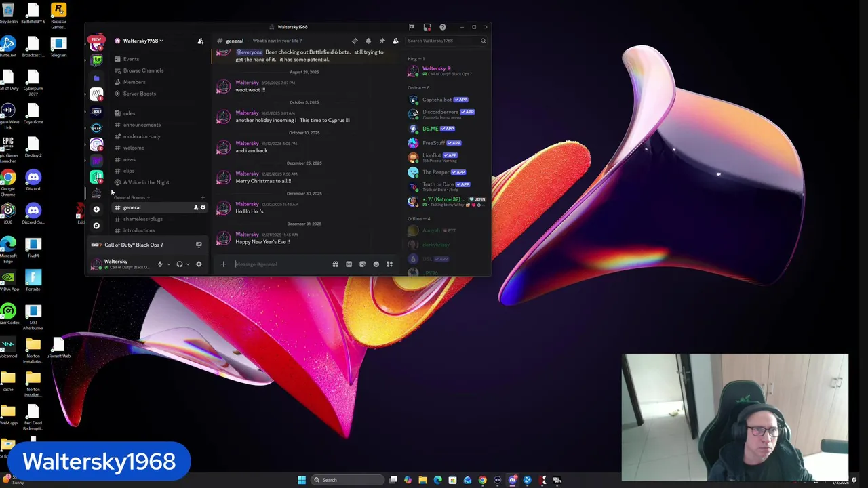The height and width of the screenshot is (488, 868).
Task: Open the headphone output options arrow
Action: [188, 264]
